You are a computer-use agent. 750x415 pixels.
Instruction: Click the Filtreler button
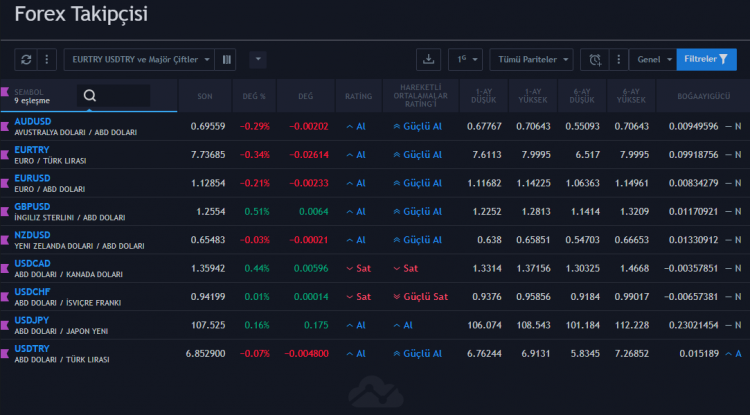[706, 60]
